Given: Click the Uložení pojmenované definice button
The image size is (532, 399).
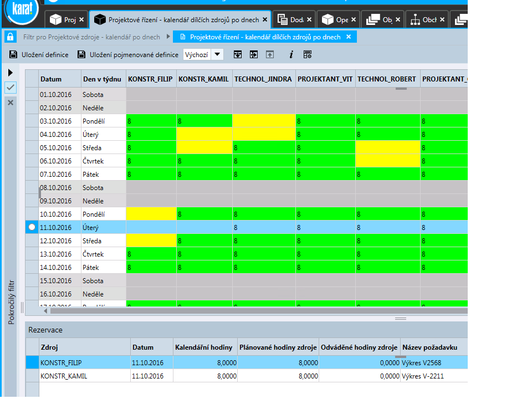Looking at the screenshot, I should tap(128, 54).
